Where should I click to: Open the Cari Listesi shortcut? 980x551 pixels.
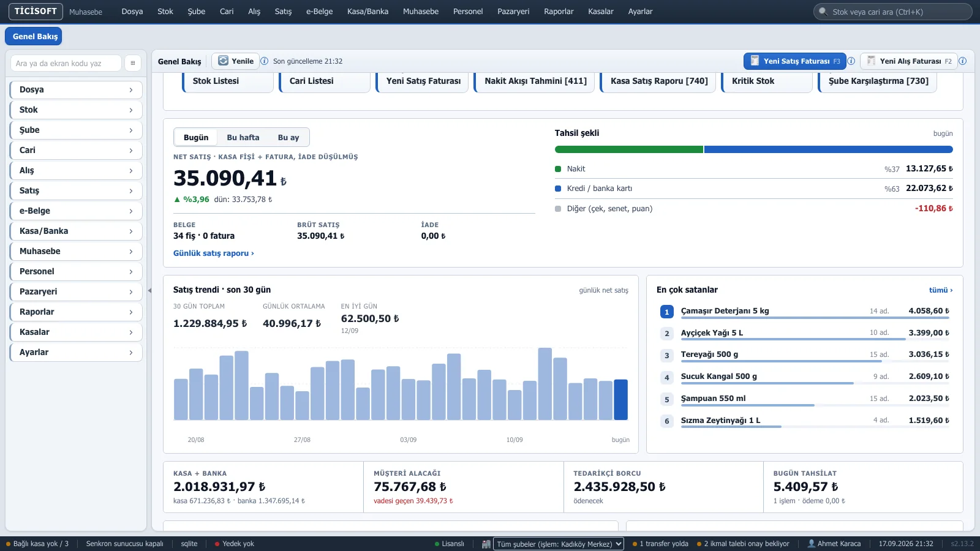pyautogui.click(x=324, y=82)
